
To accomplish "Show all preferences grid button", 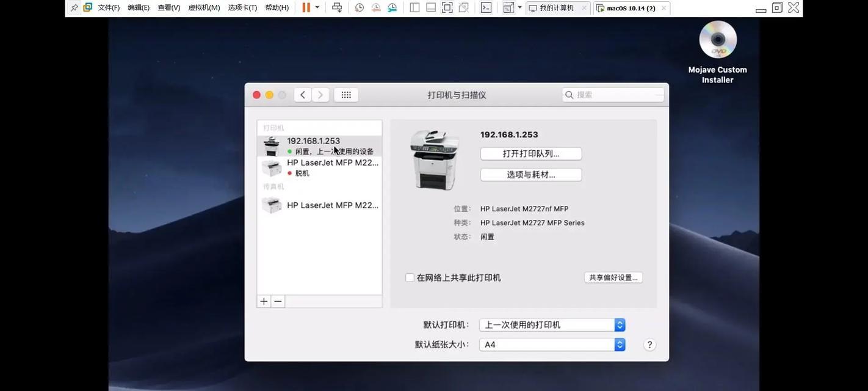I will tap(346, 95).
